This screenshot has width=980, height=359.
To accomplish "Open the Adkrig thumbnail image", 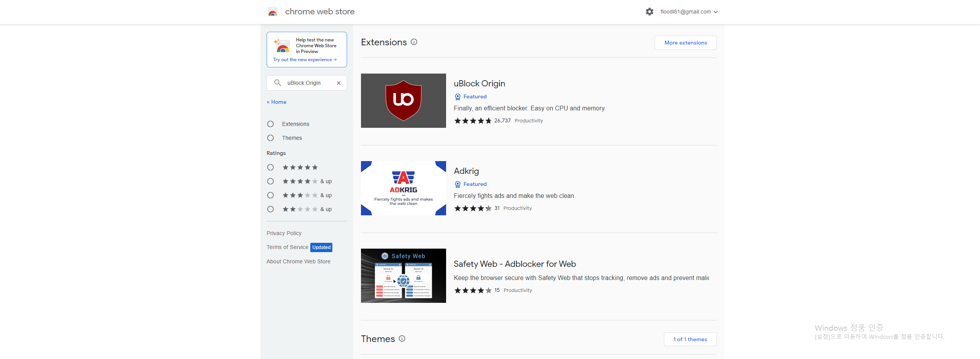I will pos(404,188).
